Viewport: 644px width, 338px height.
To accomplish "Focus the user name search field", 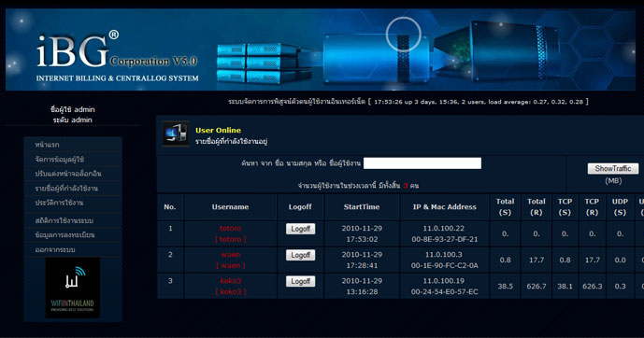I will coord(422,163).
